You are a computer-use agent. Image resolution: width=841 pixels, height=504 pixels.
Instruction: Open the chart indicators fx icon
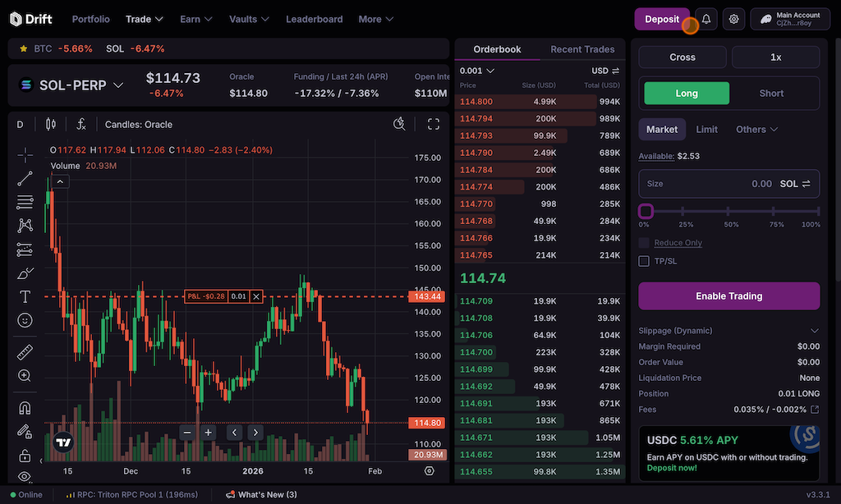click(x=80, y=125)
